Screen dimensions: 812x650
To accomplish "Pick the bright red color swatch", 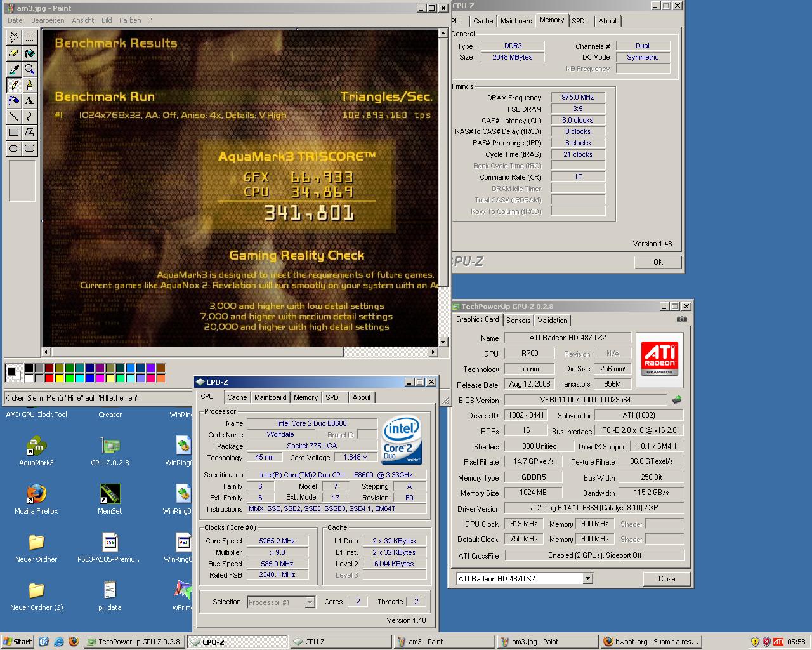I will pos(49,378).
